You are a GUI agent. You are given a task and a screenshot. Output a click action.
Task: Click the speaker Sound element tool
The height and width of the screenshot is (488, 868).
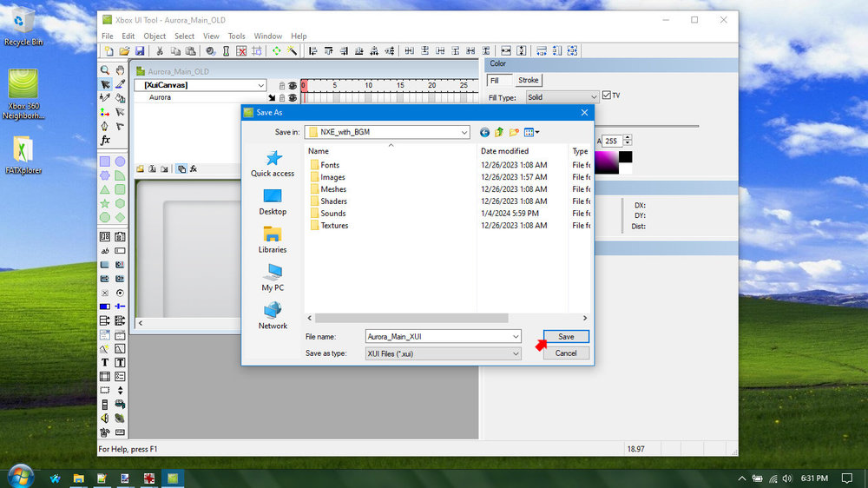[x=105, y=419]
